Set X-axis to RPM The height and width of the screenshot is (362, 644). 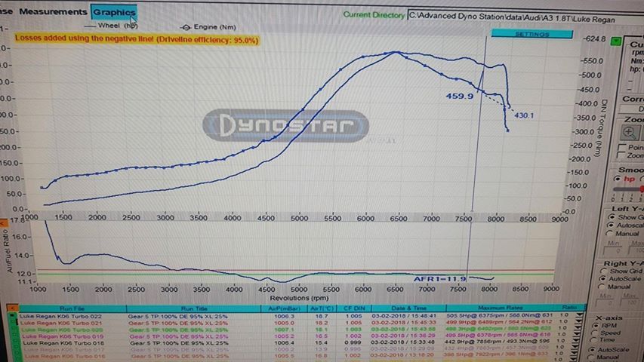(x=596, y=326)
